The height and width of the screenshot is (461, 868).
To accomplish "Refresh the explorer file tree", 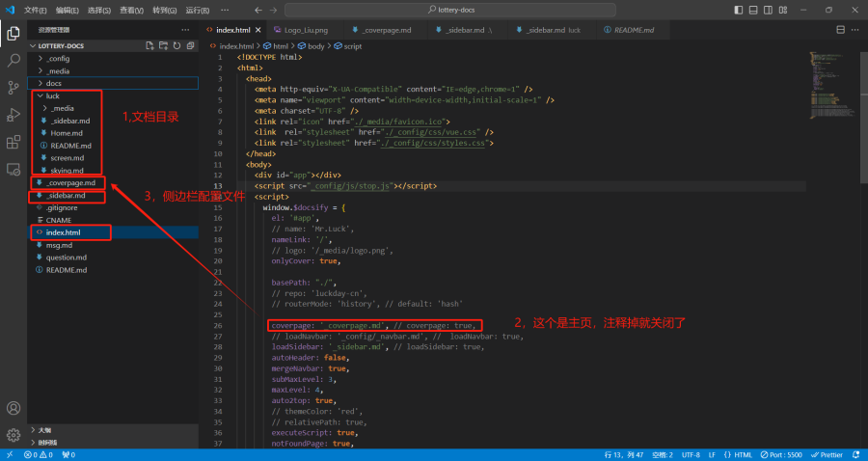I will (x=177, y=46).
